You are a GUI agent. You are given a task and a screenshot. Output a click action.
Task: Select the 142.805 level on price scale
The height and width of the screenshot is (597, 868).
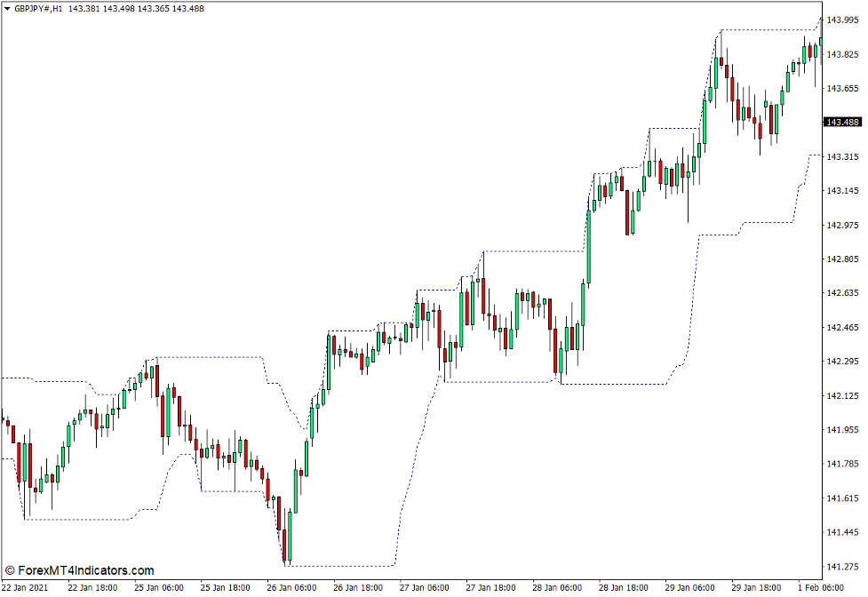pyautogui.click(x=843, y=259)
